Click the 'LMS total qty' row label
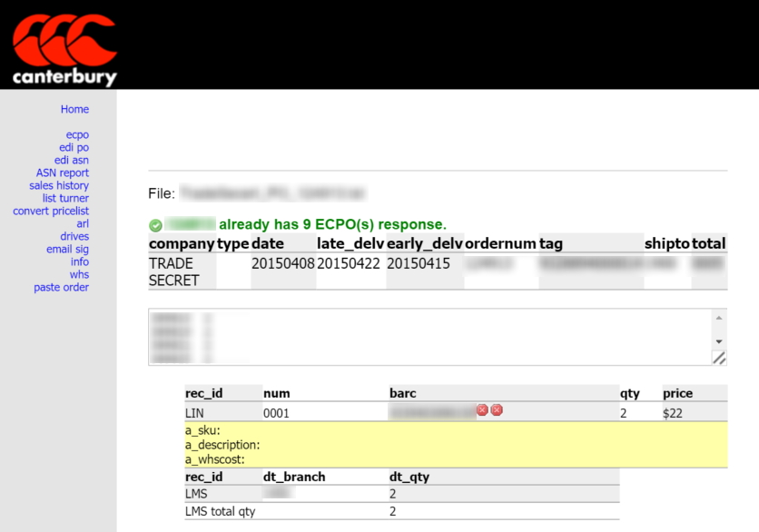Screen dimensions: 759x532 click(221, 511)
